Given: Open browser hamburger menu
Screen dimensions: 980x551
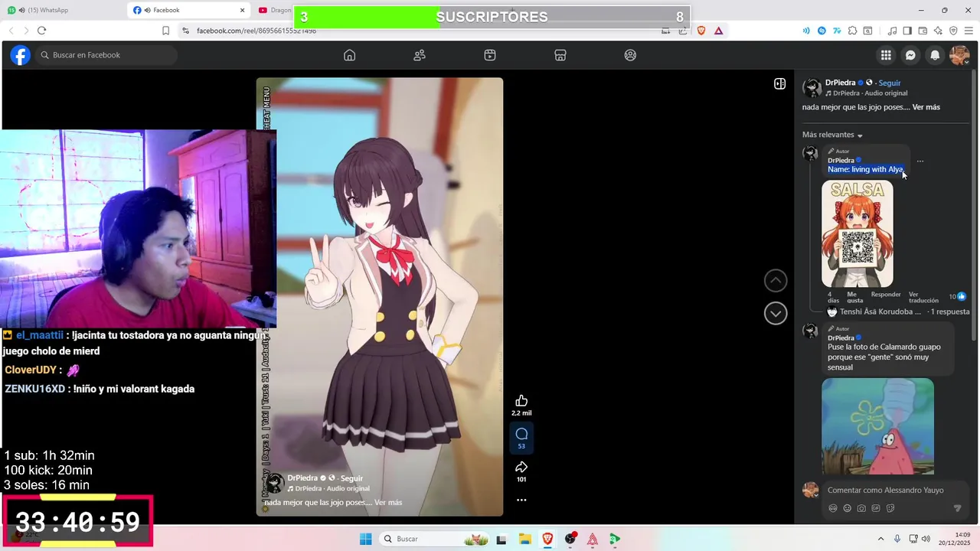Looking at the screenshot, I should pos(969,31).
